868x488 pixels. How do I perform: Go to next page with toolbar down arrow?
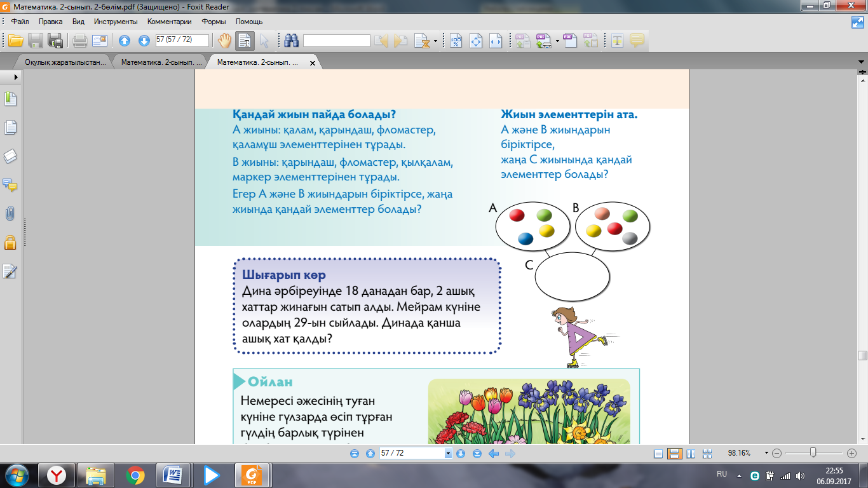(x=144, y=41)
